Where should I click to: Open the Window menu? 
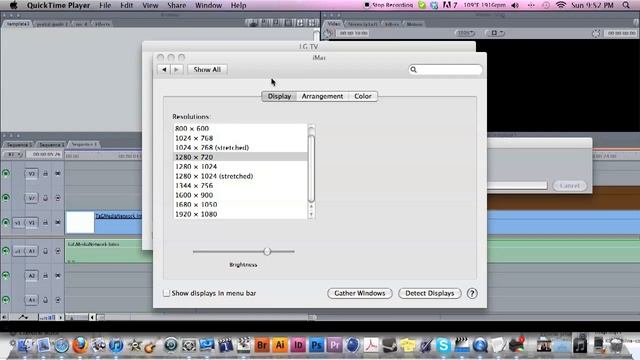[208, 5]
